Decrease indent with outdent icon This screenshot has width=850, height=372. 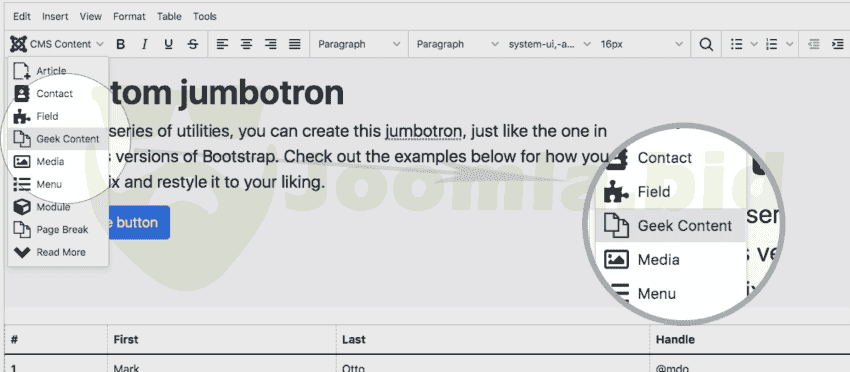point(814,44)
